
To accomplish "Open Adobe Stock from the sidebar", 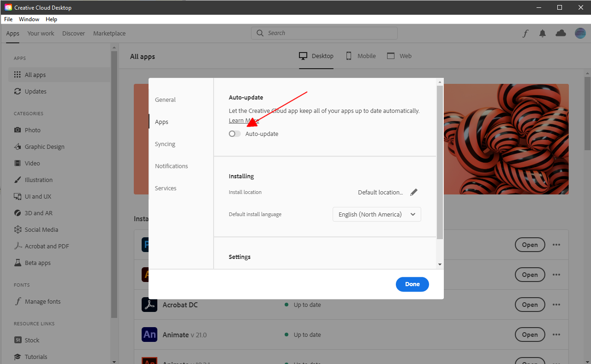I will pyautogui.click(x=32, y=340).
